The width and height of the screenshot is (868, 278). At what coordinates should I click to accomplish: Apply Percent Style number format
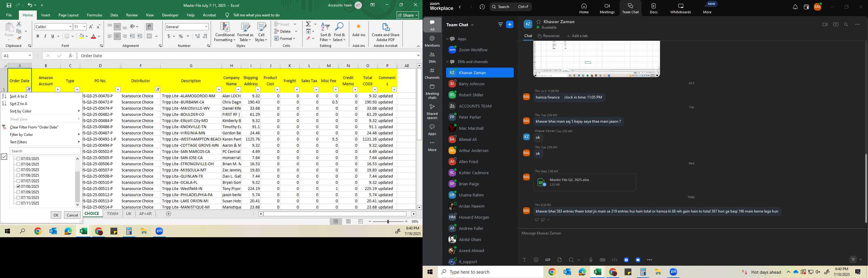[181, 36]
